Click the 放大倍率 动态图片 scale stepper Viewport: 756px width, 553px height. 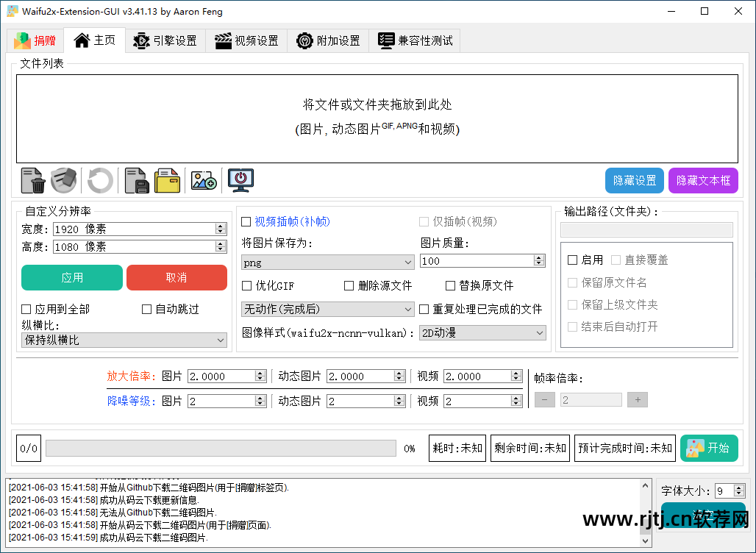point(399,376)
